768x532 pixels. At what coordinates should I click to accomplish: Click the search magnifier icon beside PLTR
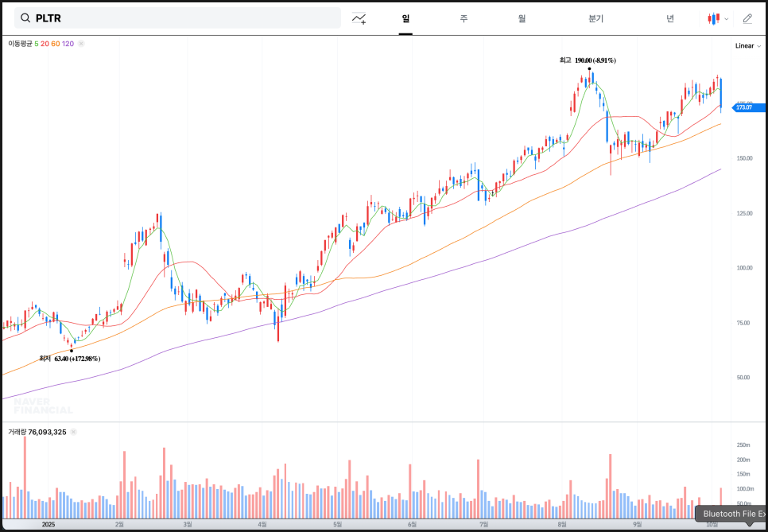pos(25,18)
